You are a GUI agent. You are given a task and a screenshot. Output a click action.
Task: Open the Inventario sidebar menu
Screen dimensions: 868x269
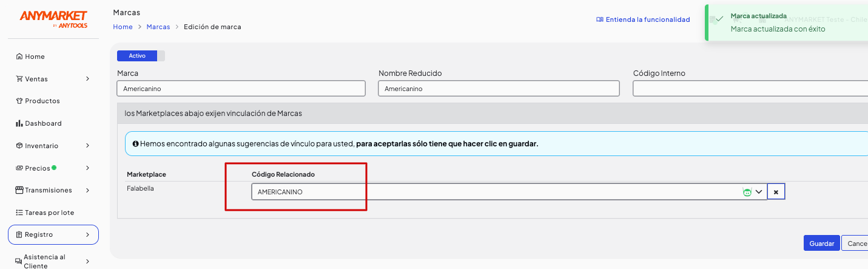pos(53,146)
